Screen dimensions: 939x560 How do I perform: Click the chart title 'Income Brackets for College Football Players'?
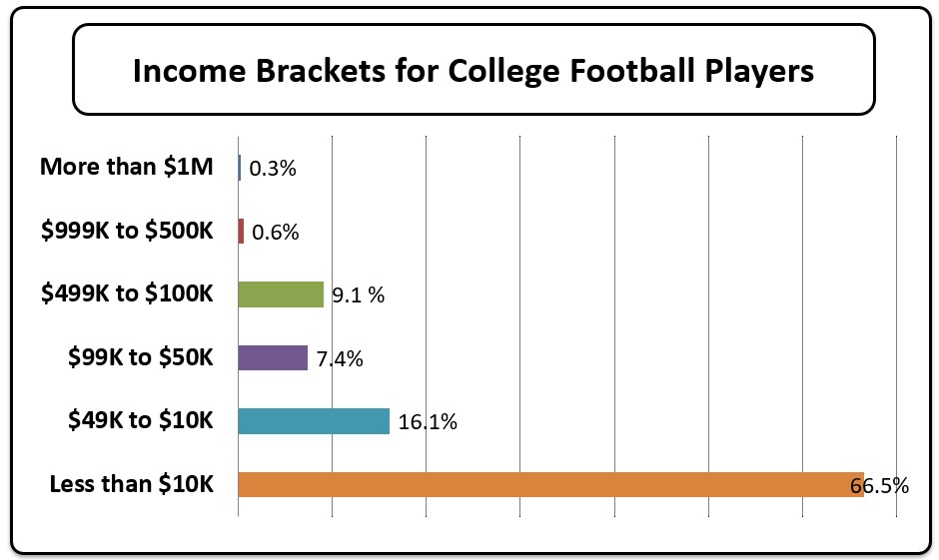click(x=472, y=71)
